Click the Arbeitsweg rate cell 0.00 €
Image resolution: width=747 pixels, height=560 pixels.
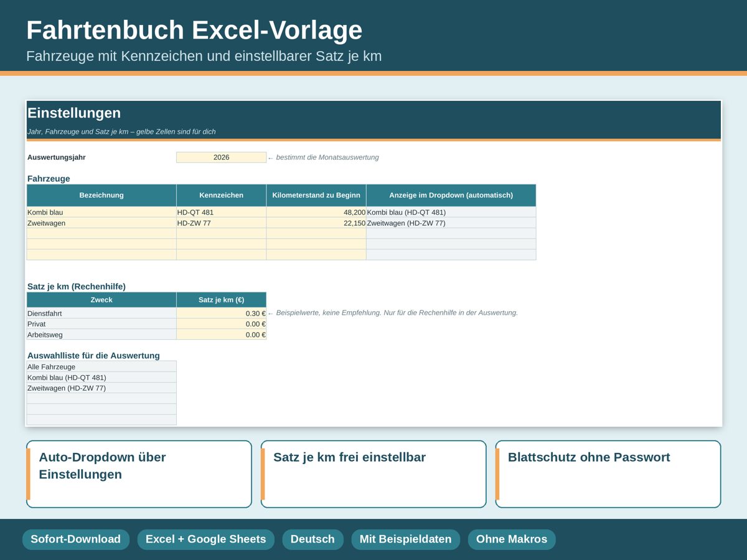click(x=221, y=335)
